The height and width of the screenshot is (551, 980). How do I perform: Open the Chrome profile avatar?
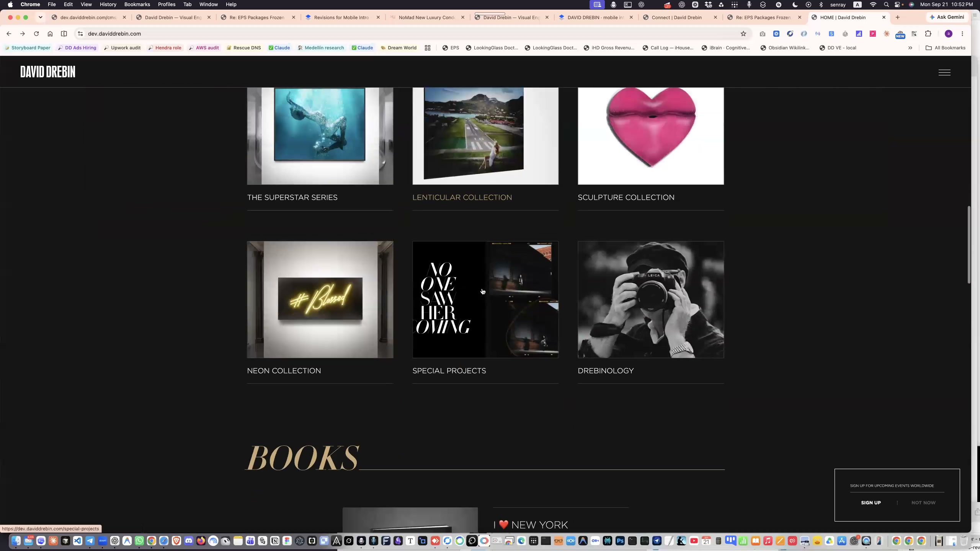[x=949, y=34]
